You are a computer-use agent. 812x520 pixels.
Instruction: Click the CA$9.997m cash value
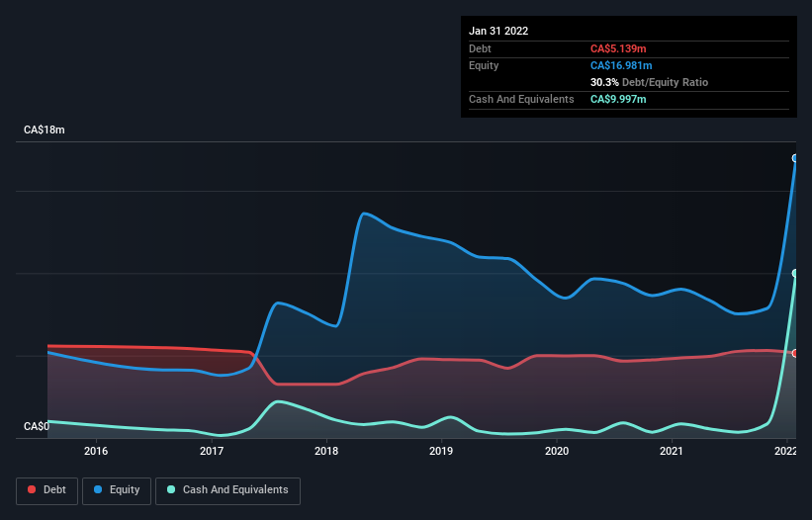(618, 99)
